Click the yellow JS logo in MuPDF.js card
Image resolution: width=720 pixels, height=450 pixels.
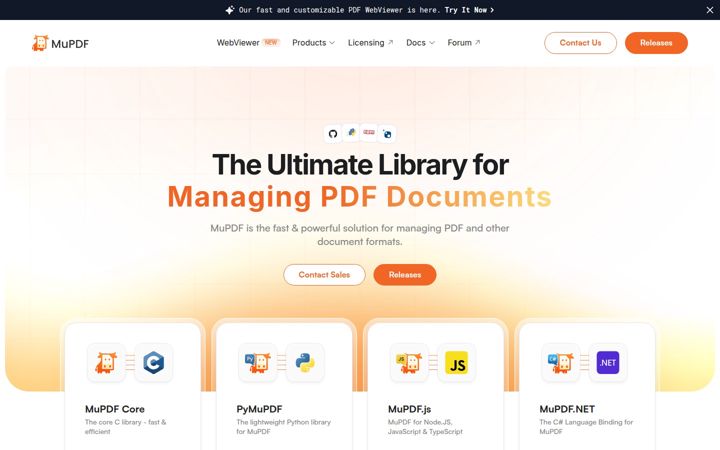[456, 363]
